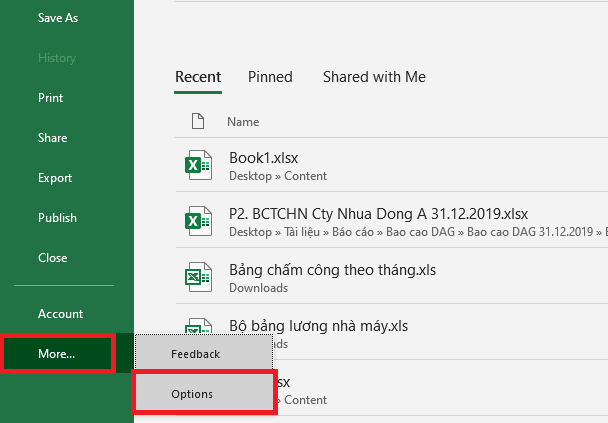This screenshot has width=608, height=423.
Task: Switch to the Pinned tab
Action: 270,77
